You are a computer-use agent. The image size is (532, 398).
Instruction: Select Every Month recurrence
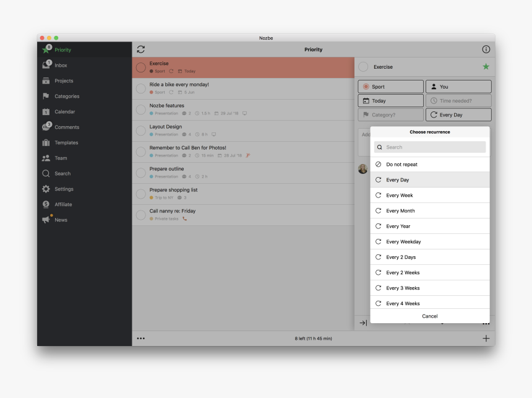point(430,210)
